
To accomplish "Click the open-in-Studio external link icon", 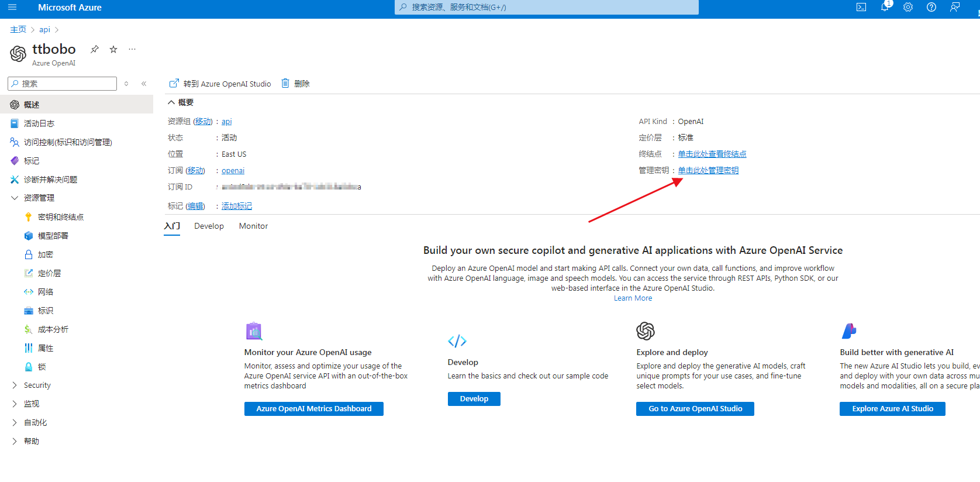I will click(174, 83).
